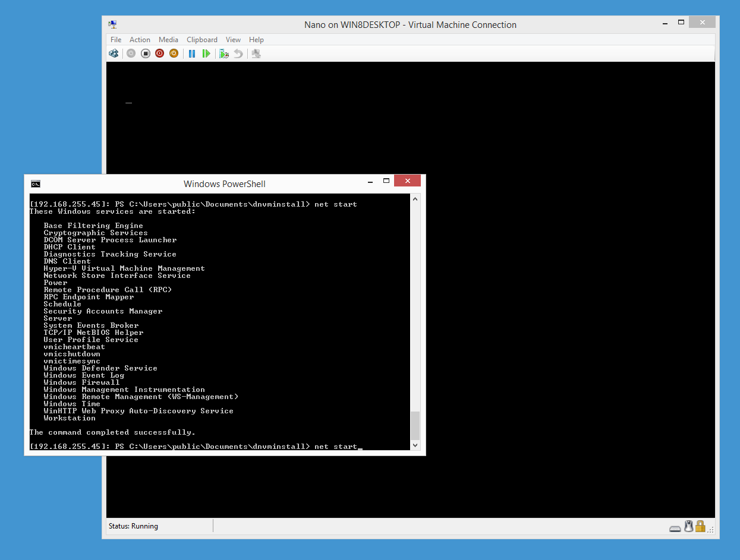740x560 pixels.
Task: Click the padlock security icon in the status bar
Action: coord(700,526)
